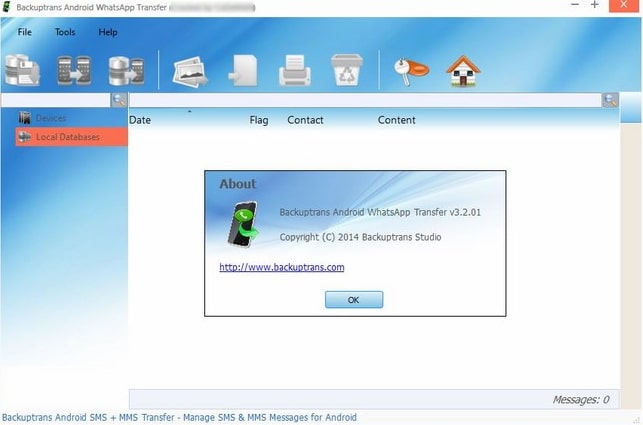Click the orange house home icon

[463, 71]
